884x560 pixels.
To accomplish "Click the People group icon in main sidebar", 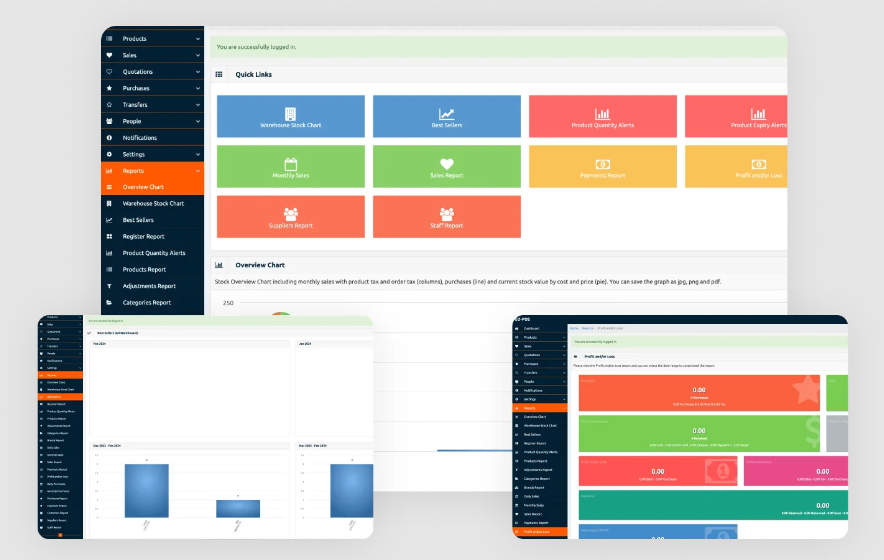I will coord(109,121).
